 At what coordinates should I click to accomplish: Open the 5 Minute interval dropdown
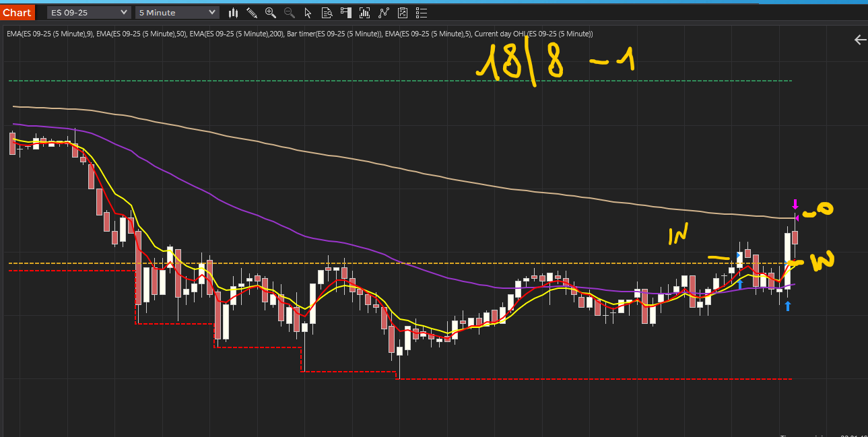[x=177, y=12]
